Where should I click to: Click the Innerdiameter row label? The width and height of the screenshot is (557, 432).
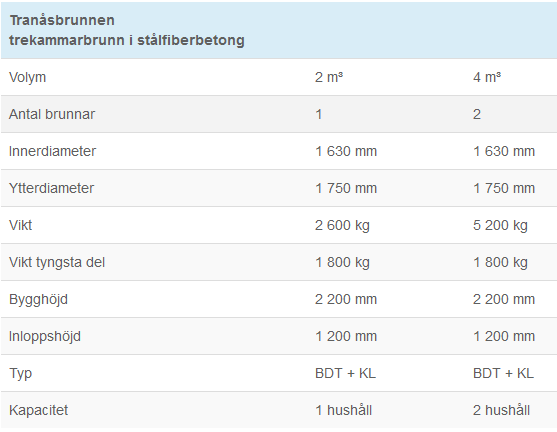(x=52, y=151)
